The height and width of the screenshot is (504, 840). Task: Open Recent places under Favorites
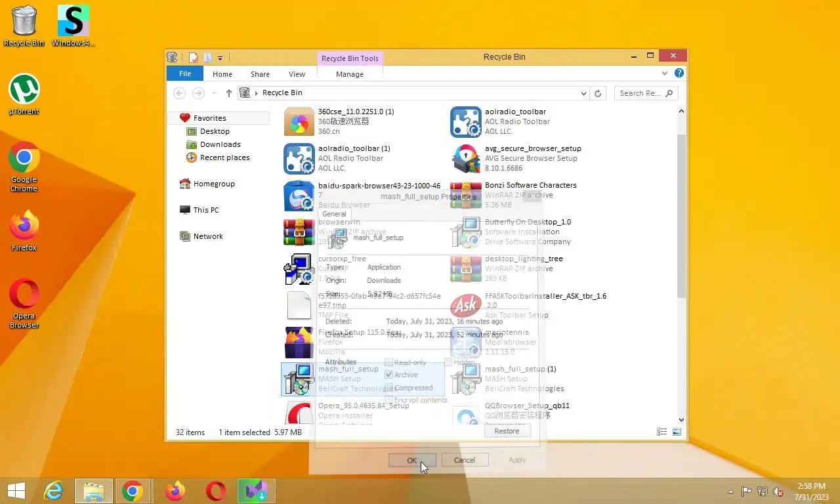pos(224,157)
